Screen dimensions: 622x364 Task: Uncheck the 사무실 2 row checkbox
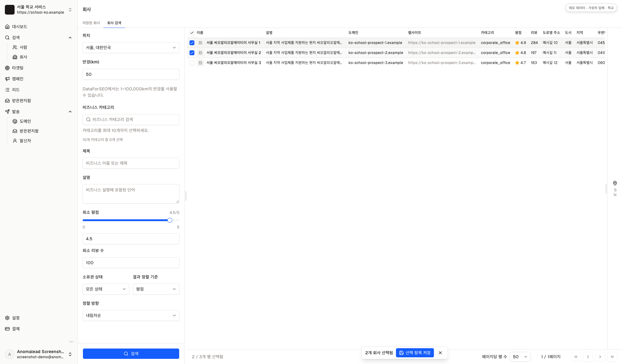[x=192, y=53]
